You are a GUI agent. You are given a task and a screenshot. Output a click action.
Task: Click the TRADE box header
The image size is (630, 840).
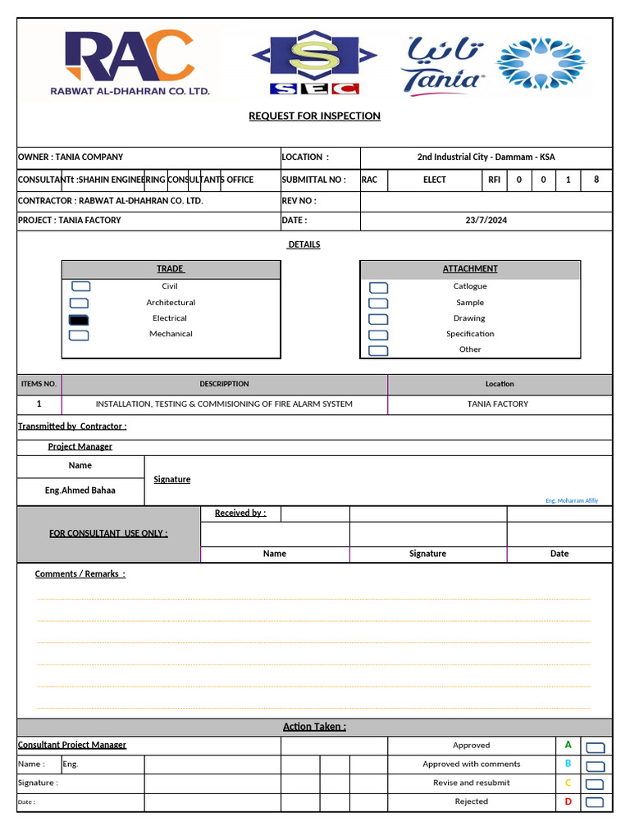tap(171, 269)
